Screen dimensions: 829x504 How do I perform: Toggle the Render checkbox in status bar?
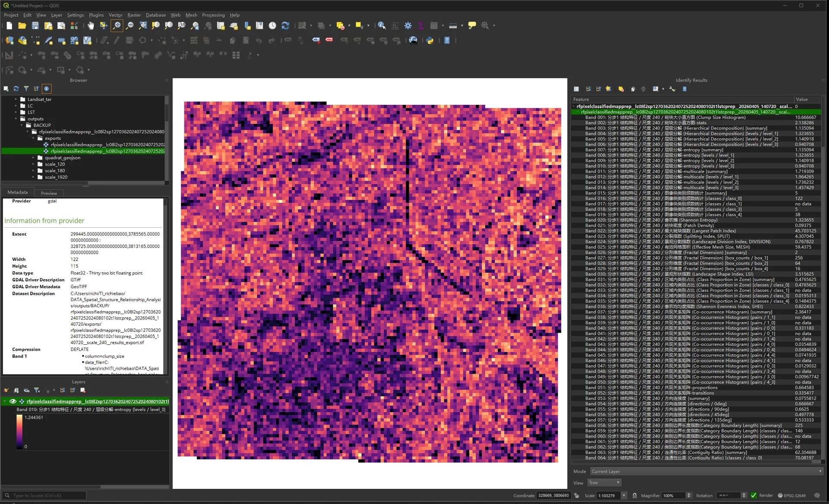tap(753, 495)
